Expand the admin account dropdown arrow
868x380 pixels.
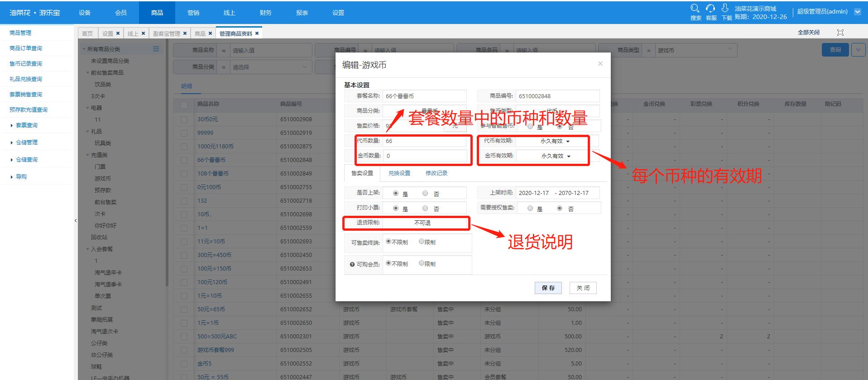(858, 12)
